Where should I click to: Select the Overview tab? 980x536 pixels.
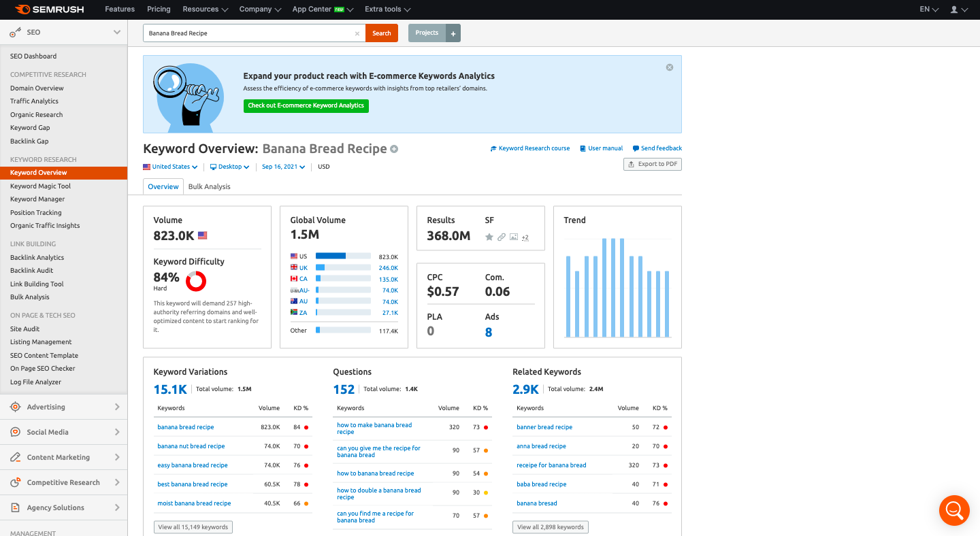pyautogui.click(x=163, y=186)
